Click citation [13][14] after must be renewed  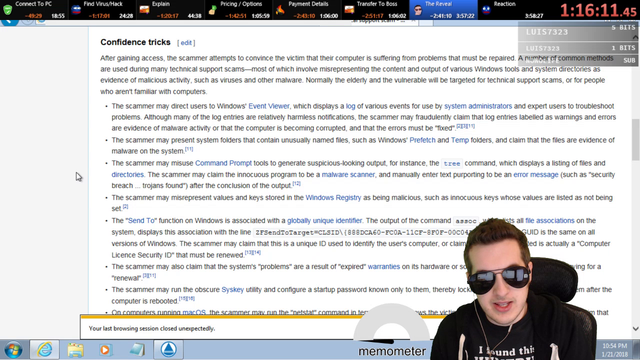coord(253,253)
